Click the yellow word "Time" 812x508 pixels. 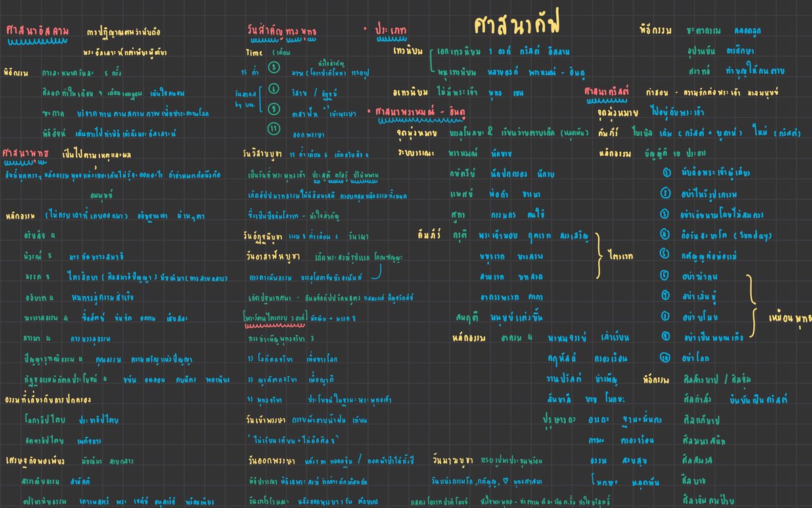pyautogui.click(x=255, y=52)
